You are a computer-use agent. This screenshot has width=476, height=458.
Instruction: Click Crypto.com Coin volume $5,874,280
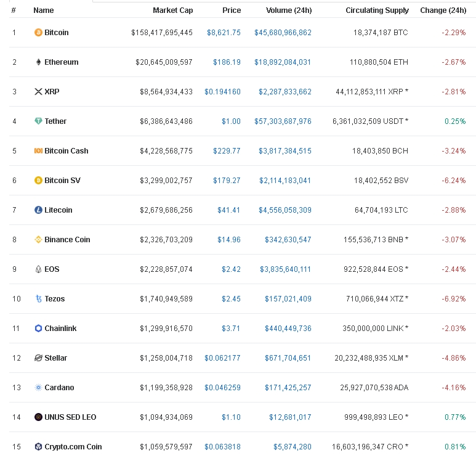point(292,446)
